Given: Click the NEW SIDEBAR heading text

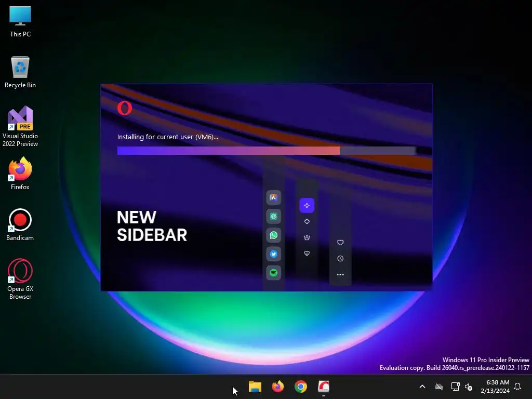Looking at the screenshot, I should click(152, 226).
